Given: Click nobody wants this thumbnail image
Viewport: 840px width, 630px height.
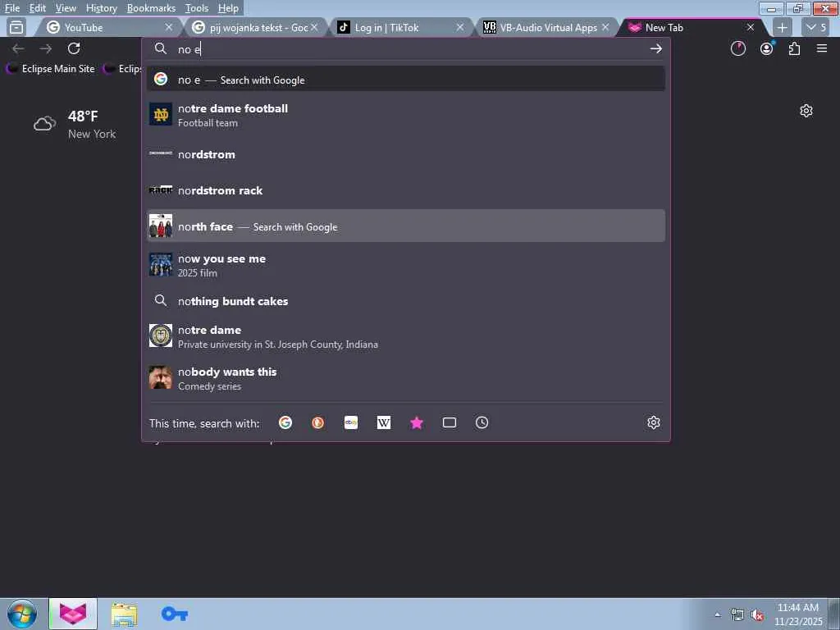Looking at the screenshot, I should [x=161, y=377].
